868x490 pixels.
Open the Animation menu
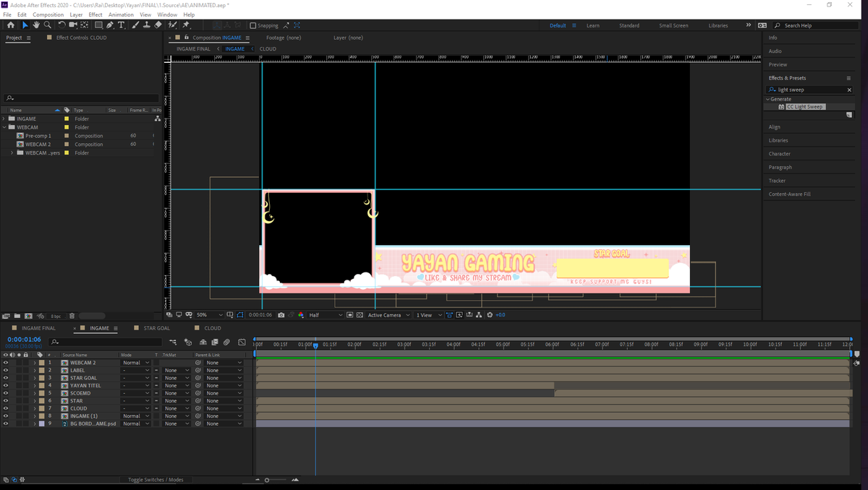point(121,14)
